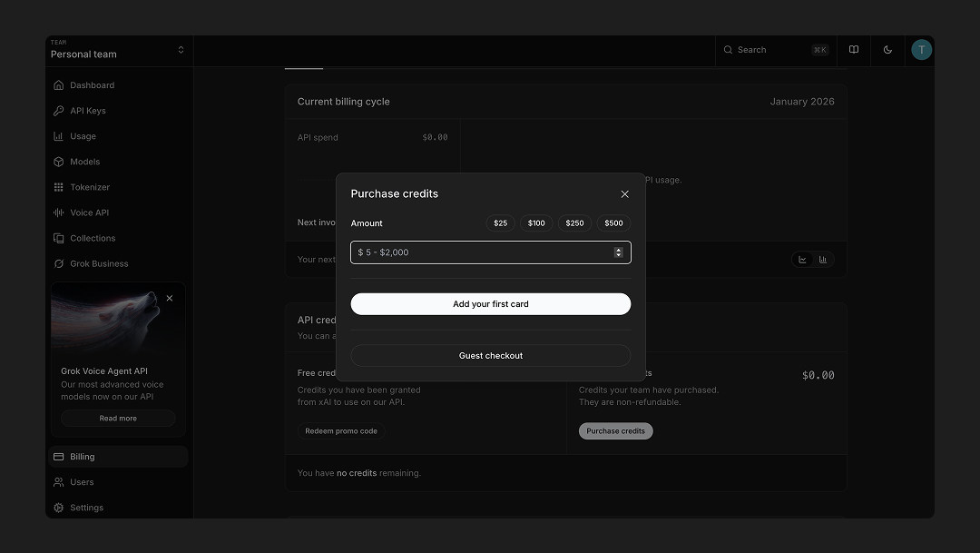Expand the Personal team switcher

pos(181,50)
